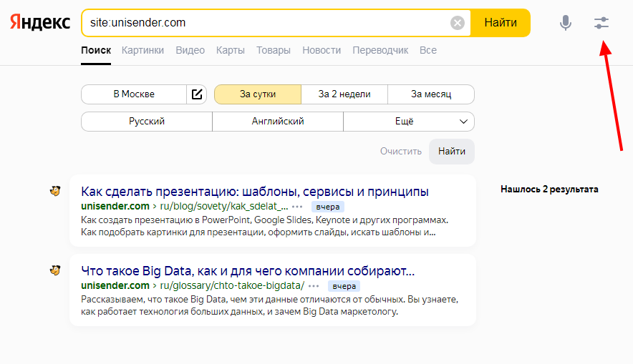Click favicon beside the Big Data result

click(55, 270)
